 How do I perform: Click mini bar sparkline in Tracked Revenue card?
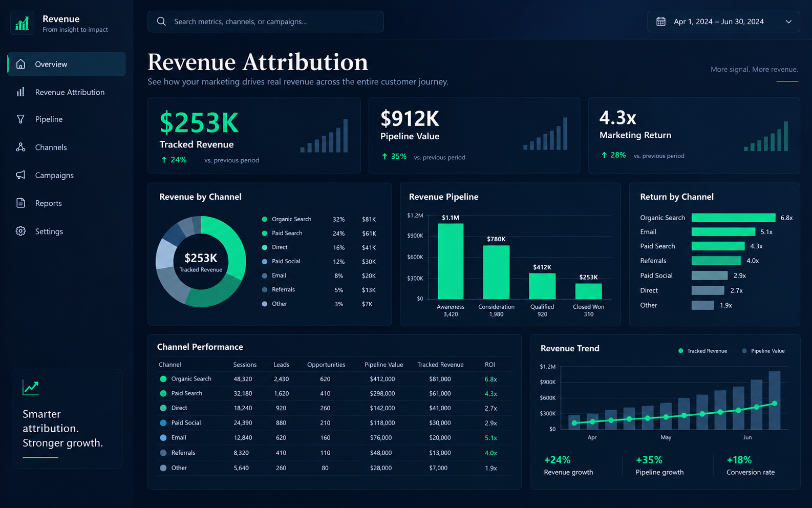[x=324, y=136]
